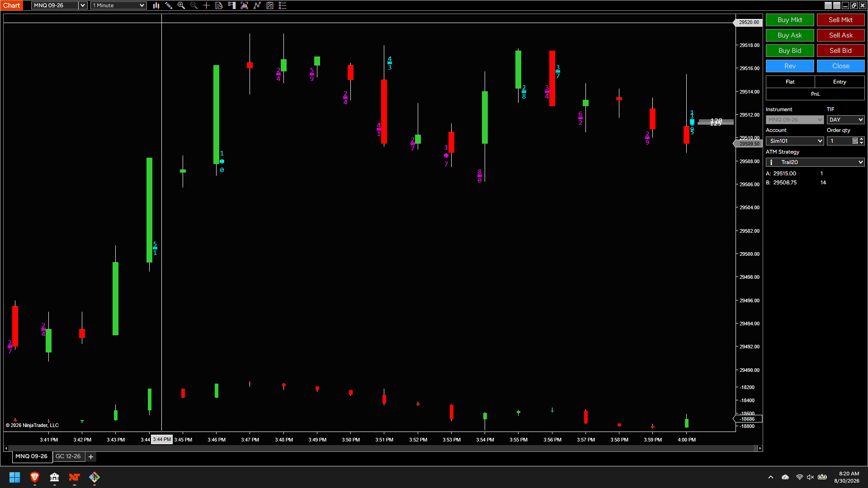Click the Rev reverse position button
This screenshot has width=868, height=488.
pyautogui.click(x=790, y=66)
